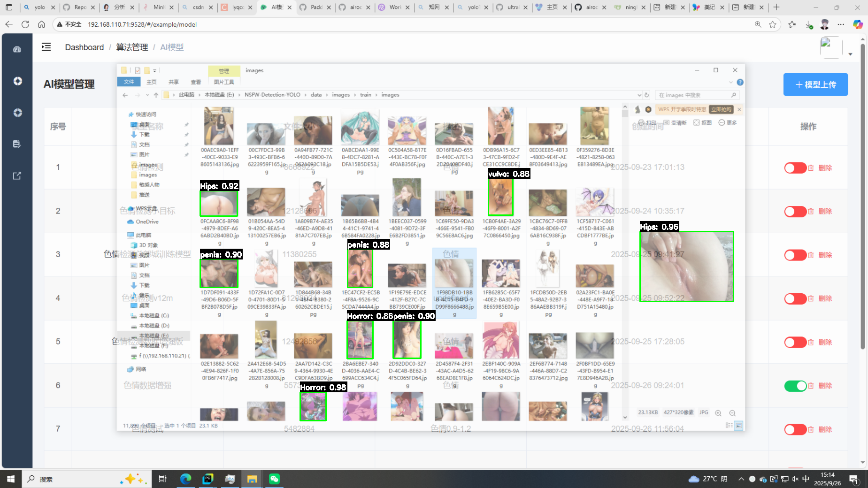Show hidden system tray icons chevron

741,479
